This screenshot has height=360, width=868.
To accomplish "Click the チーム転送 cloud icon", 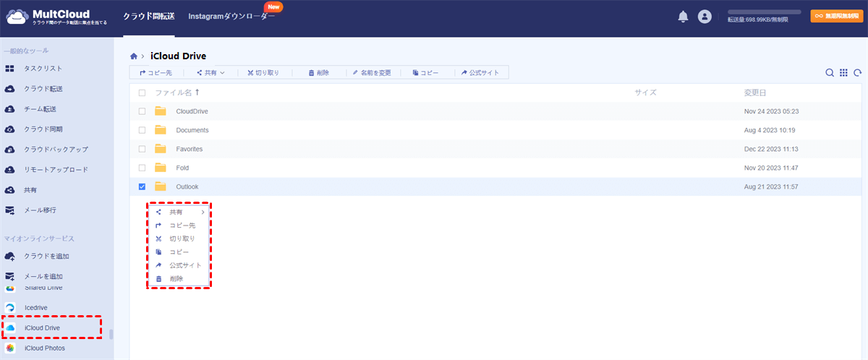I will click(10, 109).
